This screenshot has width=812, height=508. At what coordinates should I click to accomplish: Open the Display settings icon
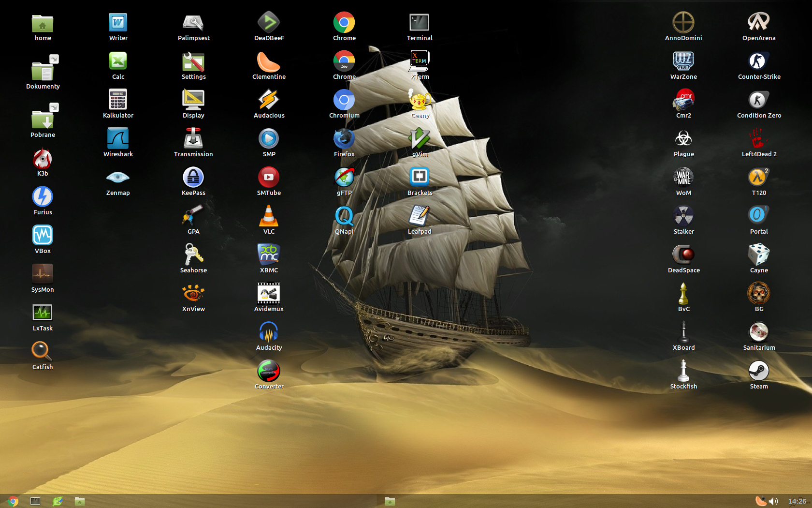pyautogui.click(x=193, y=100)
